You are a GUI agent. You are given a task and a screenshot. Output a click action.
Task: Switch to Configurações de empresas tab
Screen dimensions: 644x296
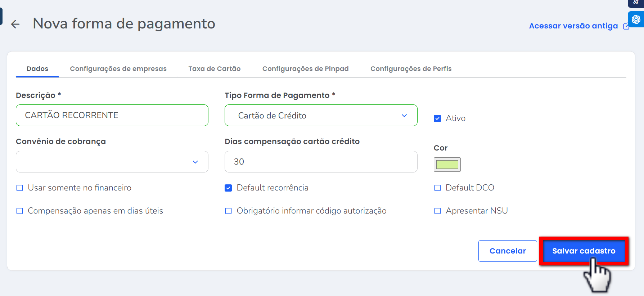click(x=118, y=69)
